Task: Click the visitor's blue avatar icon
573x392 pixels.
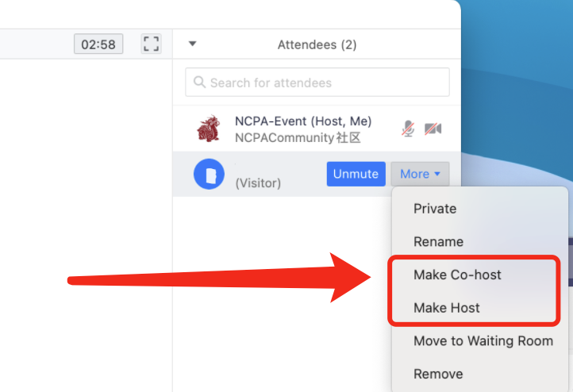Action: click(209, 175)
